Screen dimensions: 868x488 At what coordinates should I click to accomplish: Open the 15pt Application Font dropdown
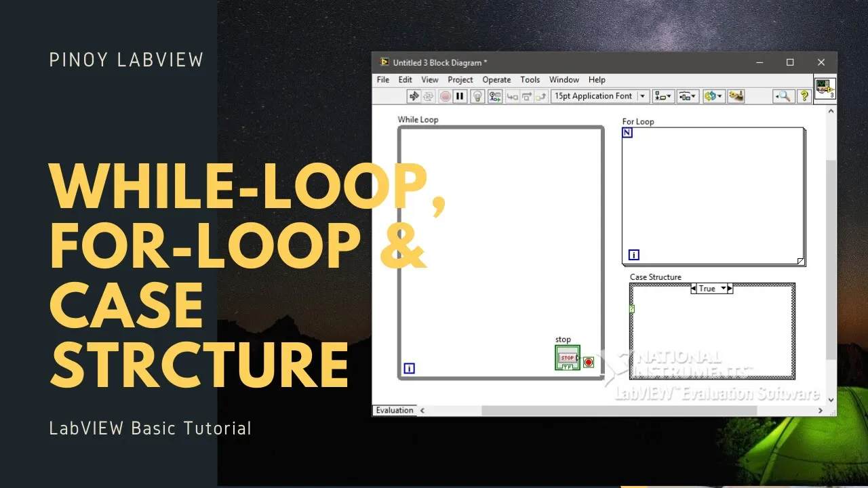[x=600, y=96]
